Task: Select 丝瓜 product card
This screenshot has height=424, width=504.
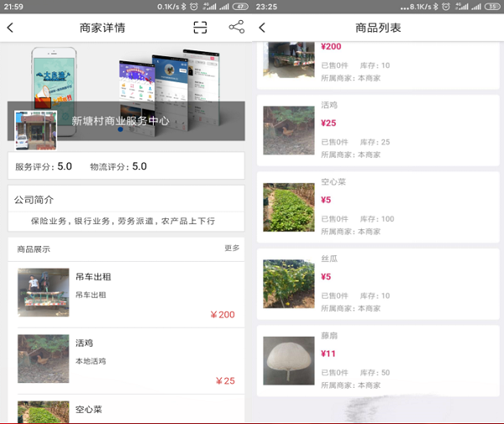Action: [378, 284]
